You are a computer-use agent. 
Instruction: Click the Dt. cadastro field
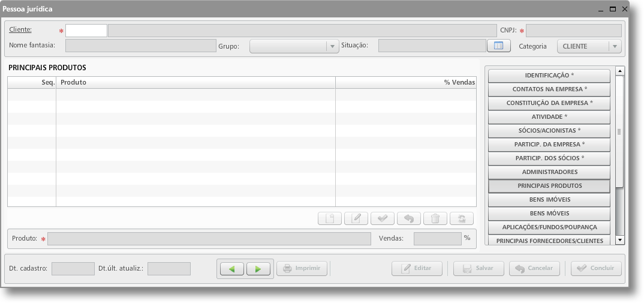pos(73,269)
